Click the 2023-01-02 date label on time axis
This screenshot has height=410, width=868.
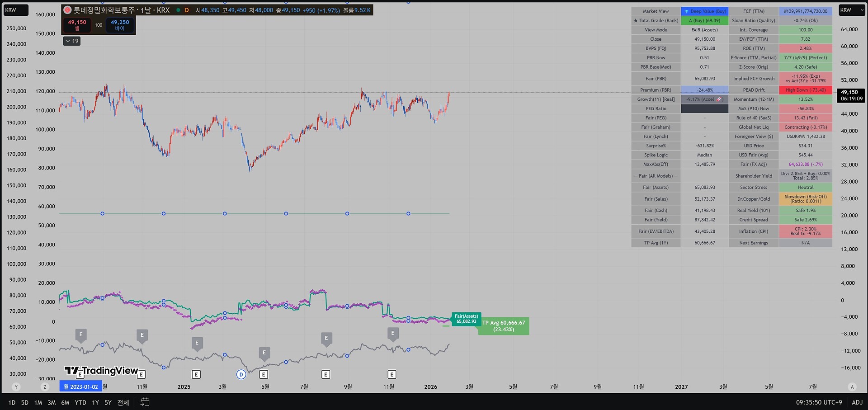click(x=80, y=387)
